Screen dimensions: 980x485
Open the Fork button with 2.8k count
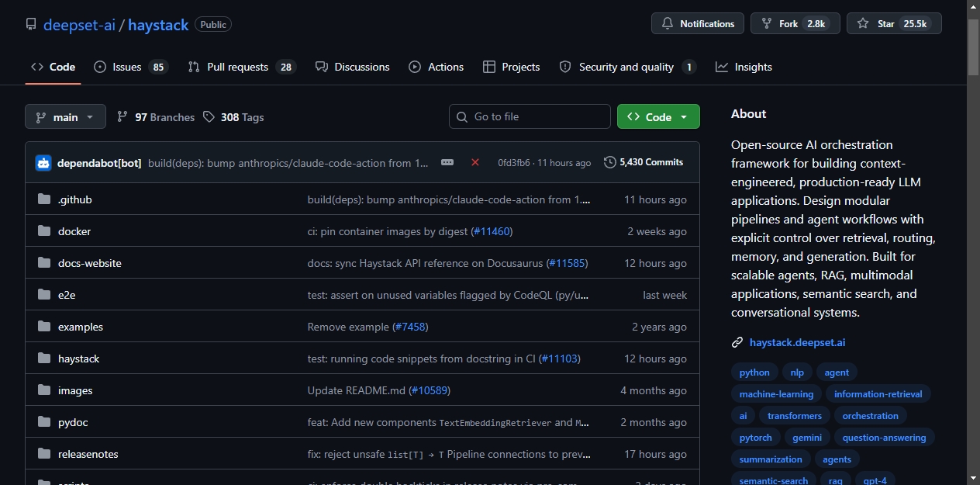[x=795, y=24]
